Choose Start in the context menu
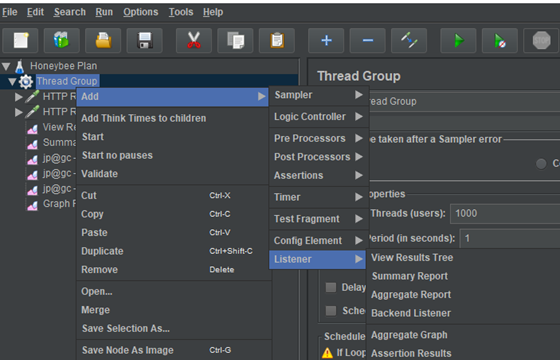560x360 pixels. 172,137
